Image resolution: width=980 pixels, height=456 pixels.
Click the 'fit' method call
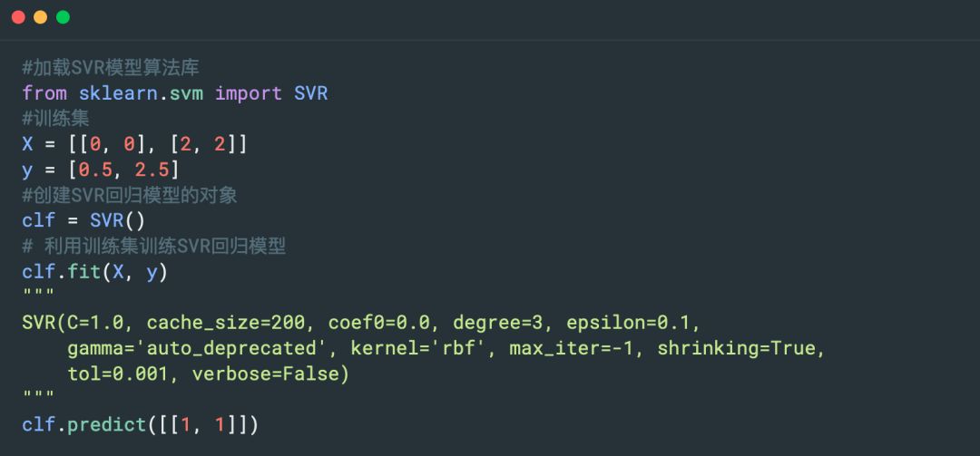click(84, 271)
